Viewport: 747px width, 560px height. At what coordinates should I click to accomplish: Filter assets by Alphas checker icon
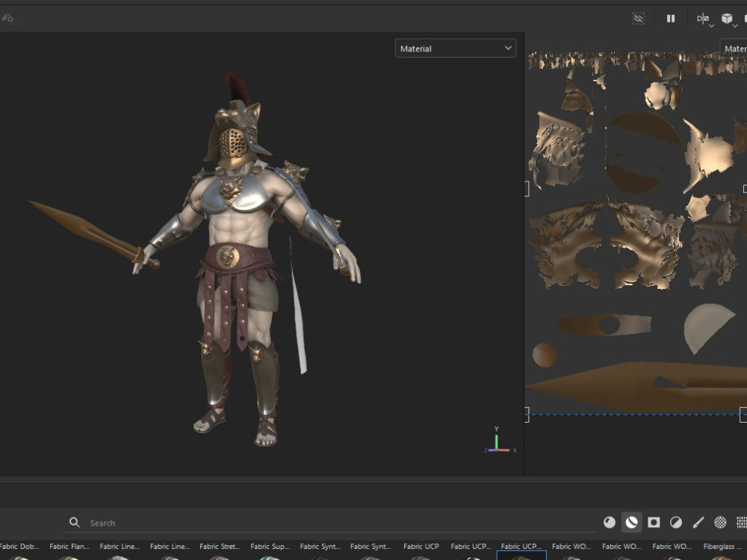coord(720,523)
